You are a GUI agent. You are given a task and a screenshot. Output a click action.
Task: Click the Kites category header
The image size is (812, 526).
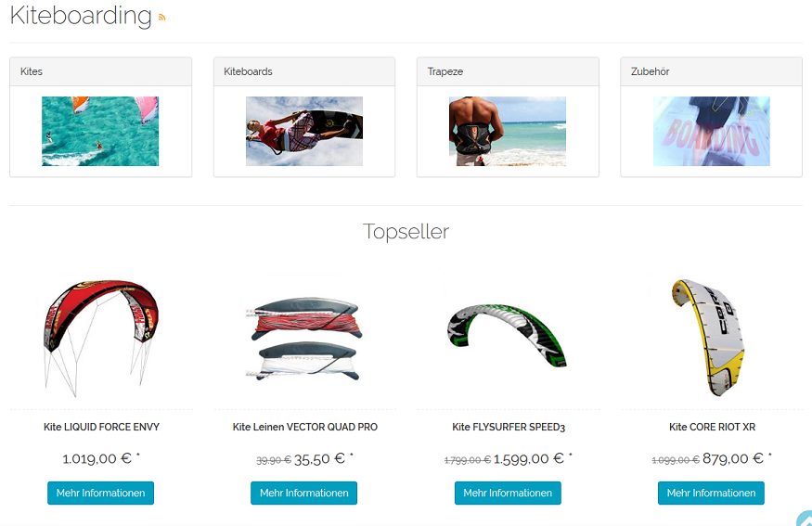tap(100, 71)
